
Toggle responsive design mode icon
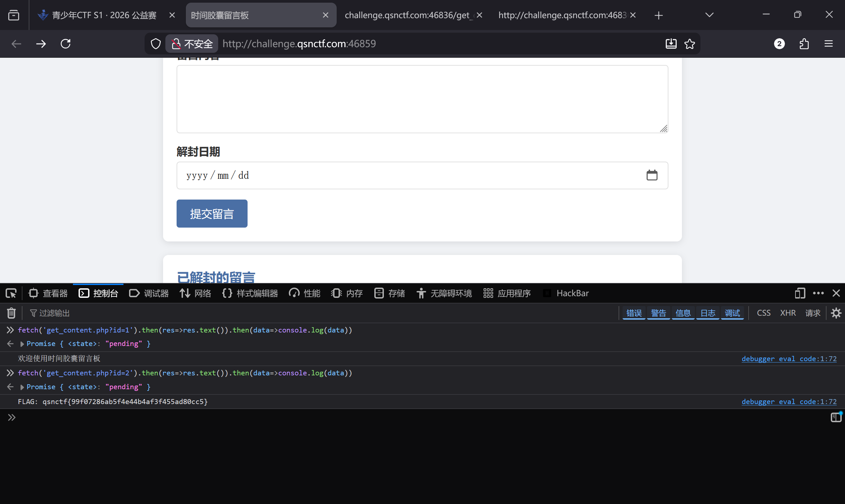[x=800, y=293]
